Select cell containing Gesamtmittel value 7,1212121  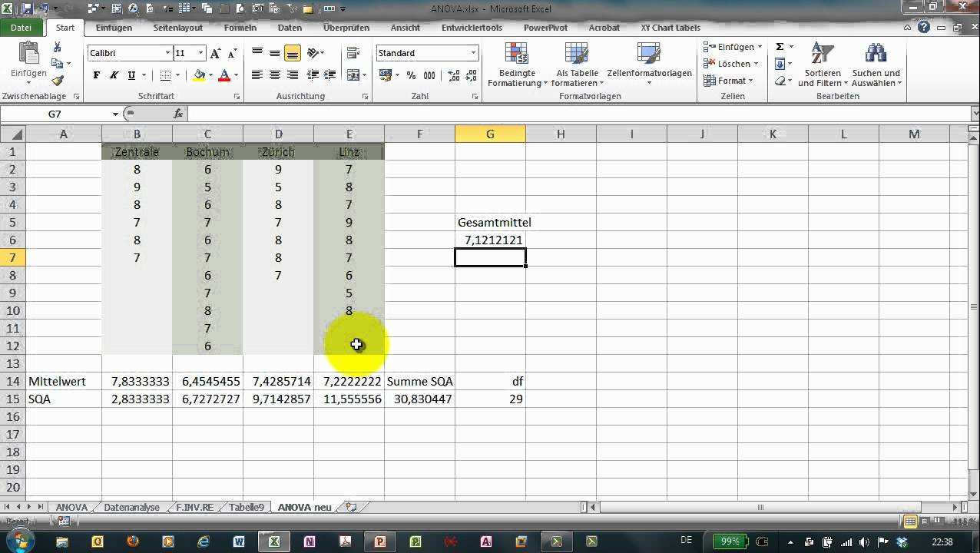point(490,240)
